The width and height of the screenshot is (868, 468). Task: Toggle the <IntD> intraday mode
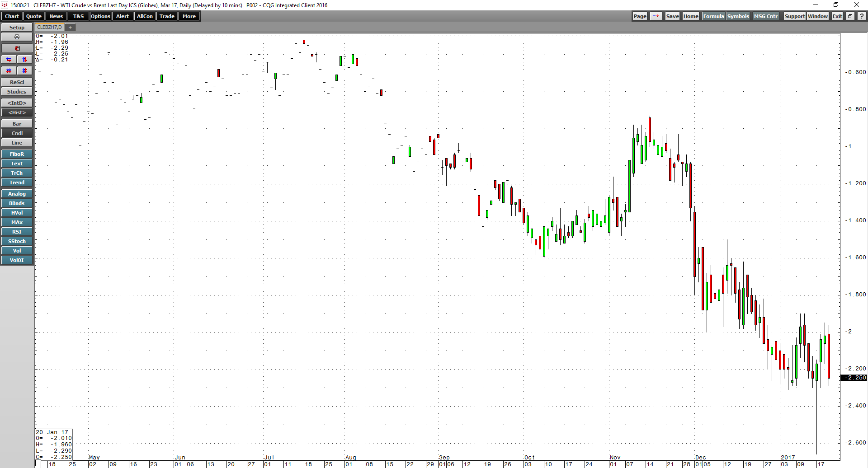point(17,103)
